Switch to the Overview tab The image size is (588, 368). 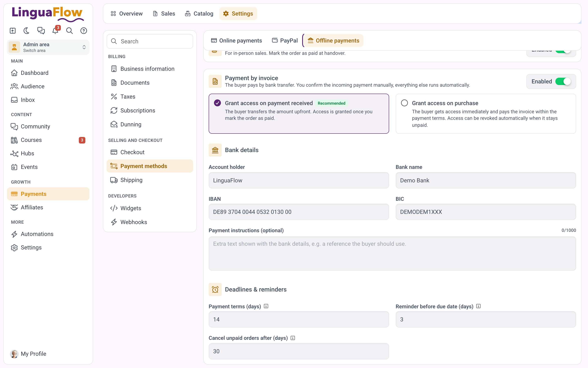pyautogui.click(x=127, y=14)
